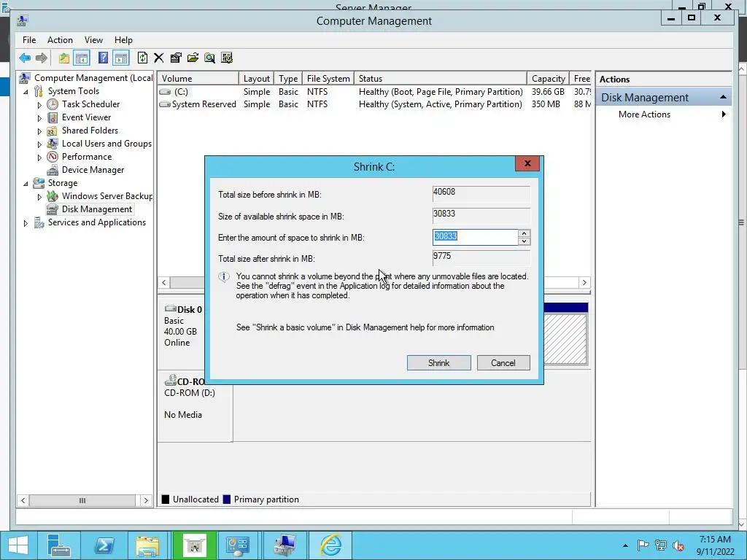This screenshot has height=560, width=747.
Task: Expand the Shared Folders node
Action: pos(39,131)
